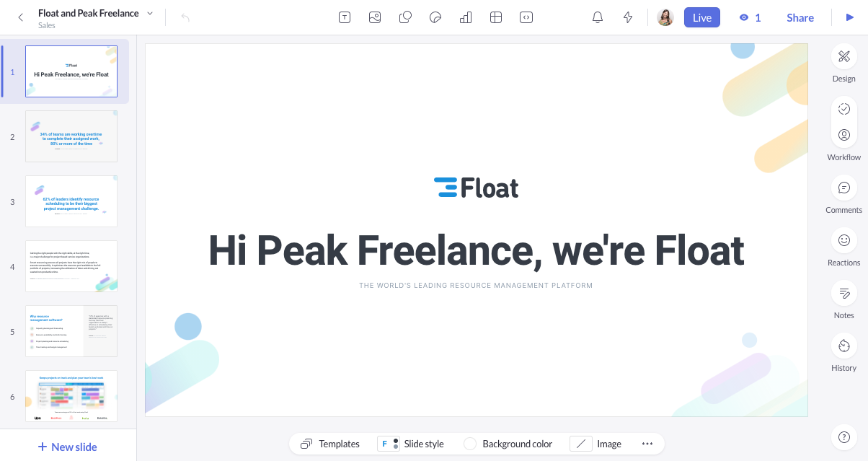Click the insert image icon
This screenshot has width=868, height=461.
[x=375, y=18]
